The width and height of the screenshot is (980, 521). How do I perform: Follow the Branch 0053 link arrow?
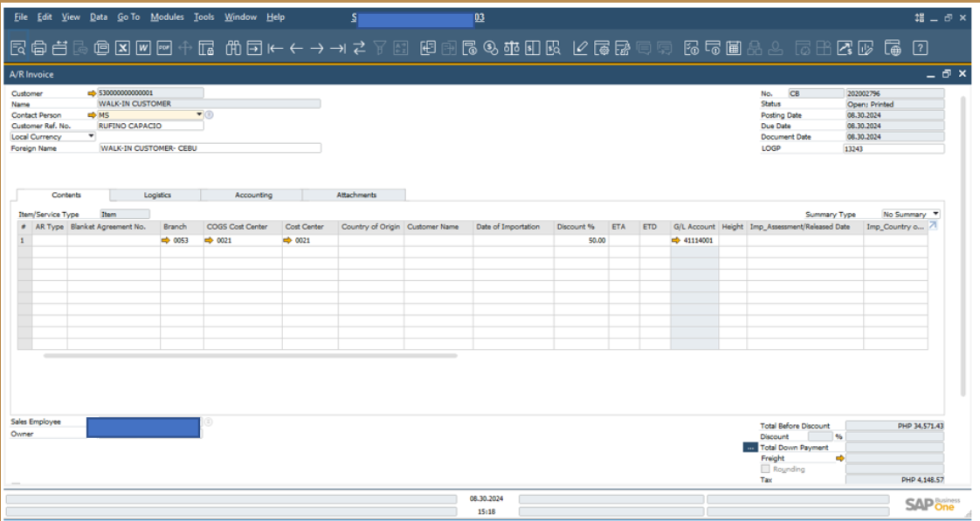tap(166, 241)
